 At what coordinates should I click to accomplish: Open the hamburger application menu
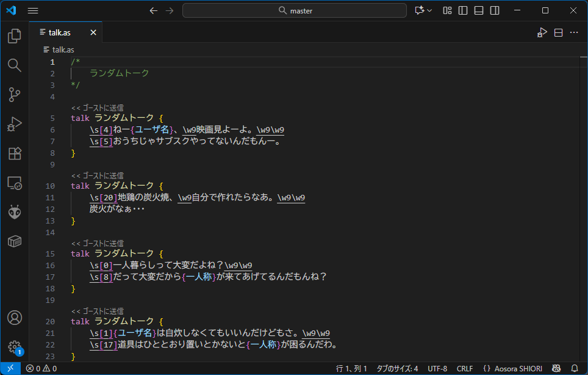pyautogui.click(x=33, y=10)
